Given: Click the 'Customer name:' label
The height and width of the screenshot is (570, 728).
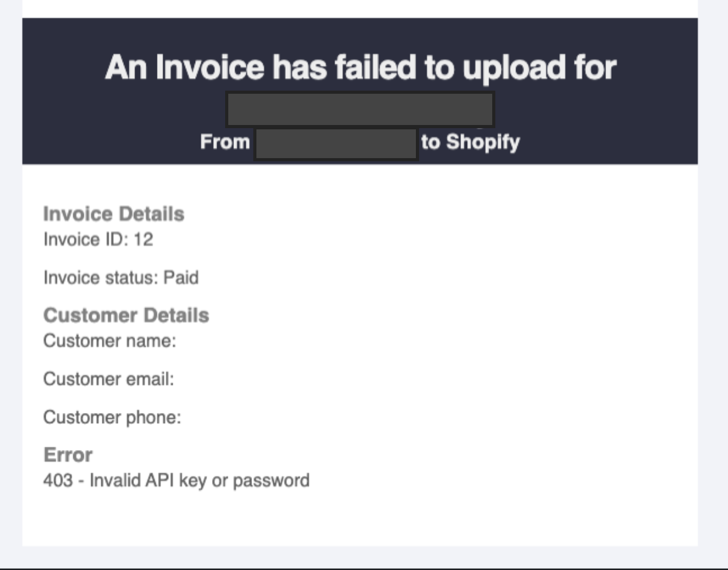Looking at the screenshot, I should pyautogui.click(x=109, y=341).
